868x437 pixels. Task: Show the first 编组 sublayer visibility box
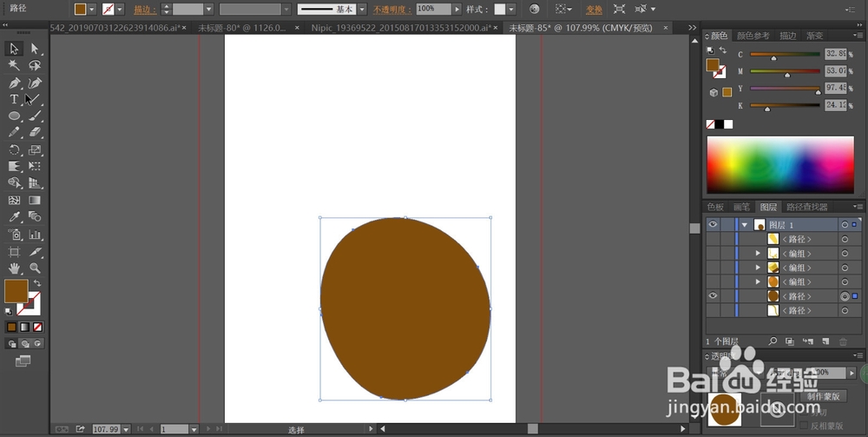(713, 253)
